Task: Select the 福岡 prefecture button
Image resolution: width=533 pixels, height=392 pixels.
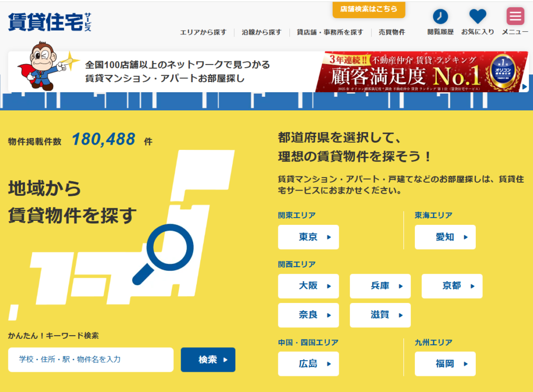Action: coord(445,364)
